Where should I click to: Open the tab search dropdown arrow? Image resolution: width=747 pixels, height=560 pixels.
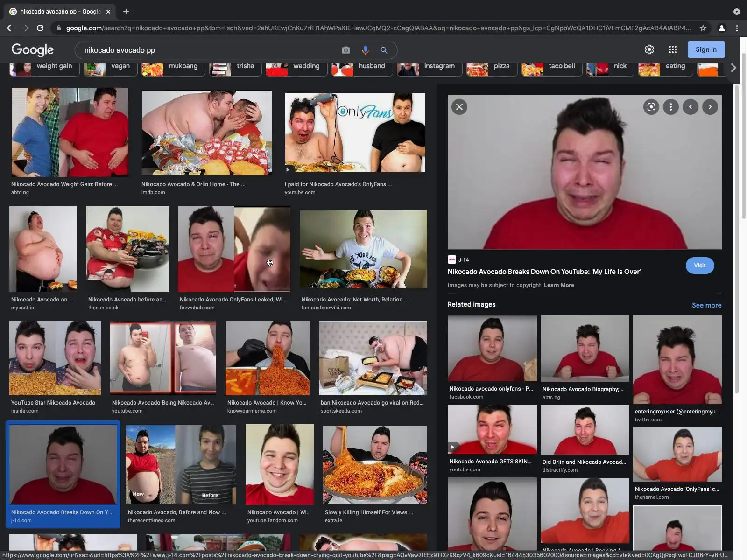(736, 12)
